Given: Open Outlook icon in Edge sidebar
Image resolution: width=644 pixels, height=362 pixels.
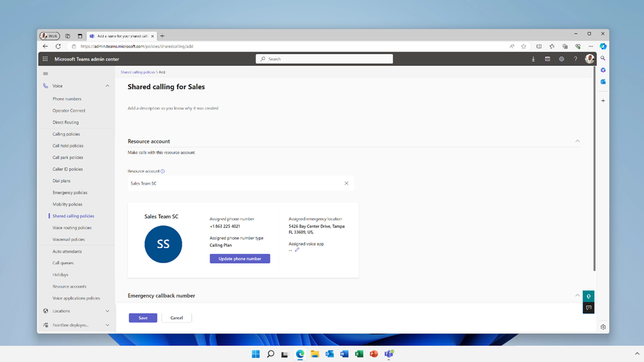Looking at the screenshot, I should (603, 82).
